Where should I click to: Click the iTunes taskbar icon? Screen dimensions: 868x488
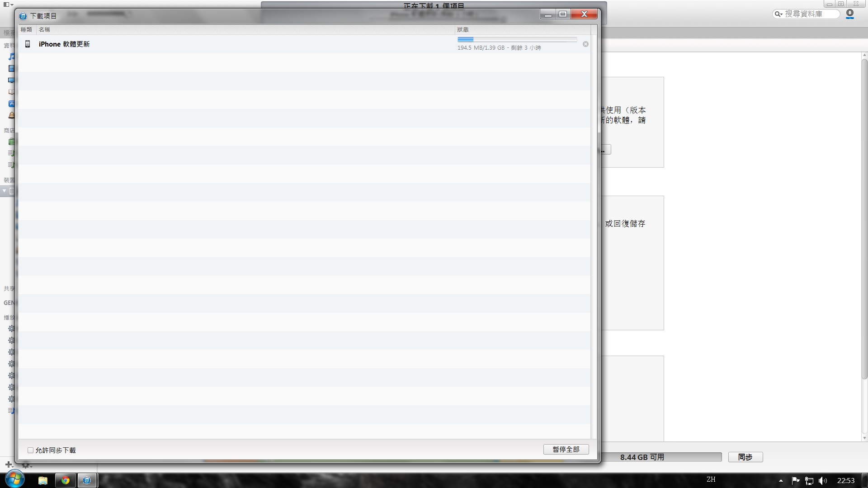pyautogui.click(x=87, y=480)
